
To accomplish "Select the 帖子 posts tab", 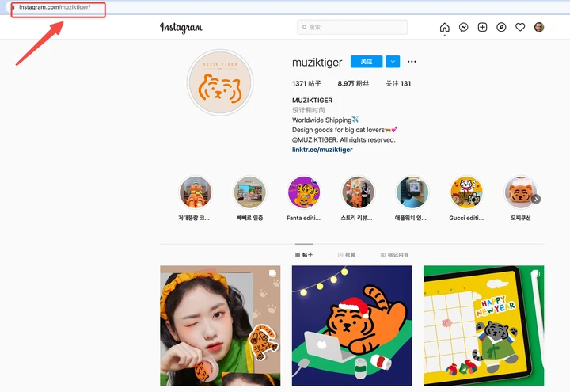I will point(304,255).
